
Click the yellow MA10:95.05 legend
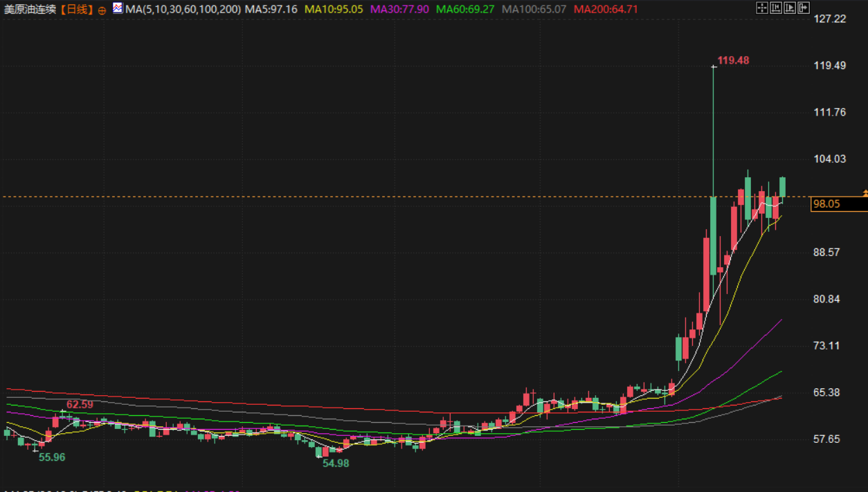334,10
